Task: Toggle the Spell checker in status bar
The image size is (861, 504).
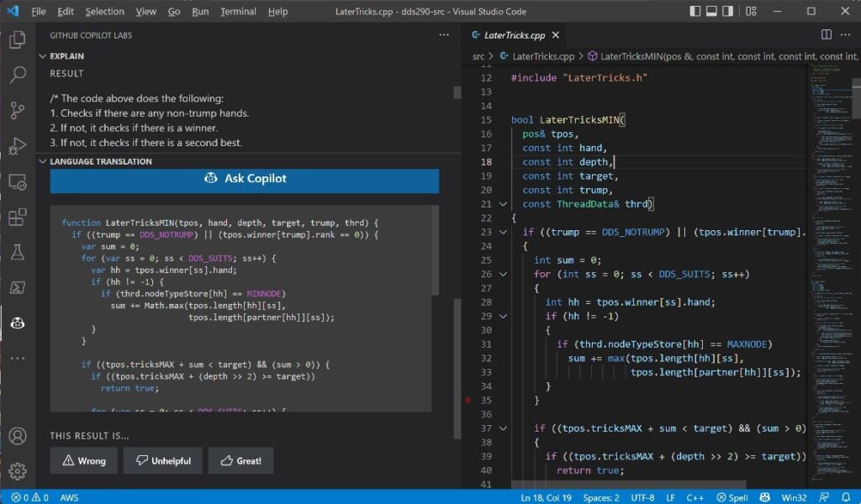Action: tap(733, 497)
